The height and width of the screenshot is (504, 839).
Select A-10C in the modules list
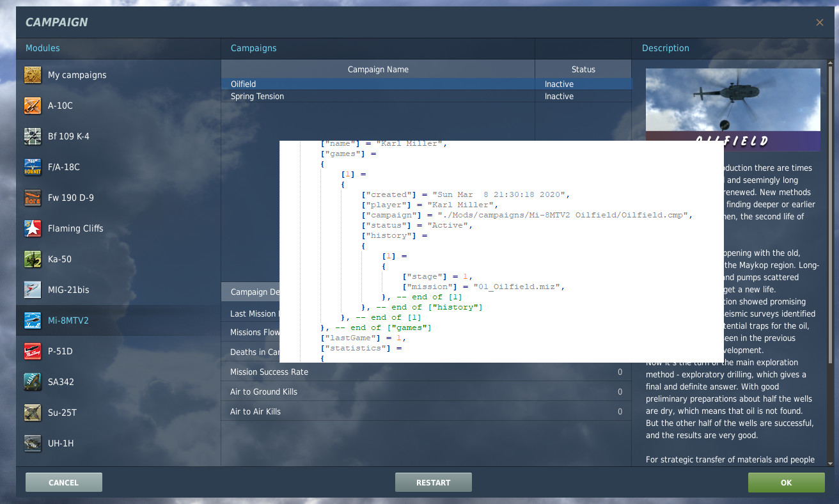point(60,106)
